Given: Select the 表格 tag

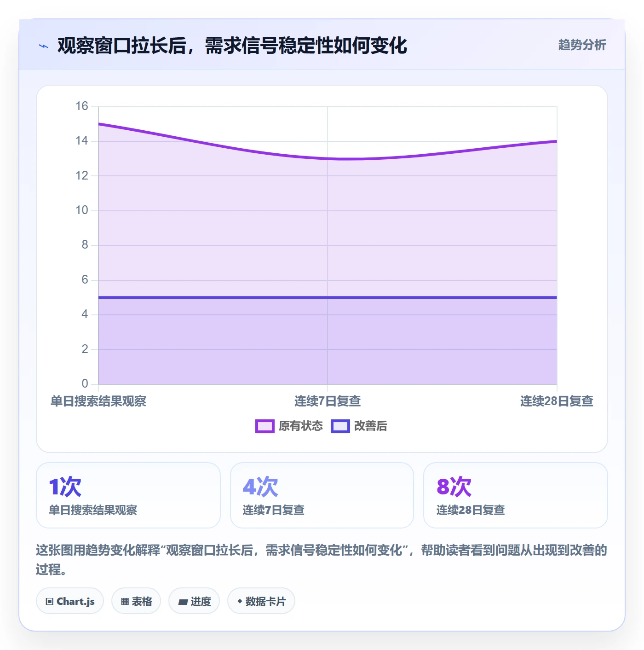Looking at the screenshot, I should [x=136, y=601].
